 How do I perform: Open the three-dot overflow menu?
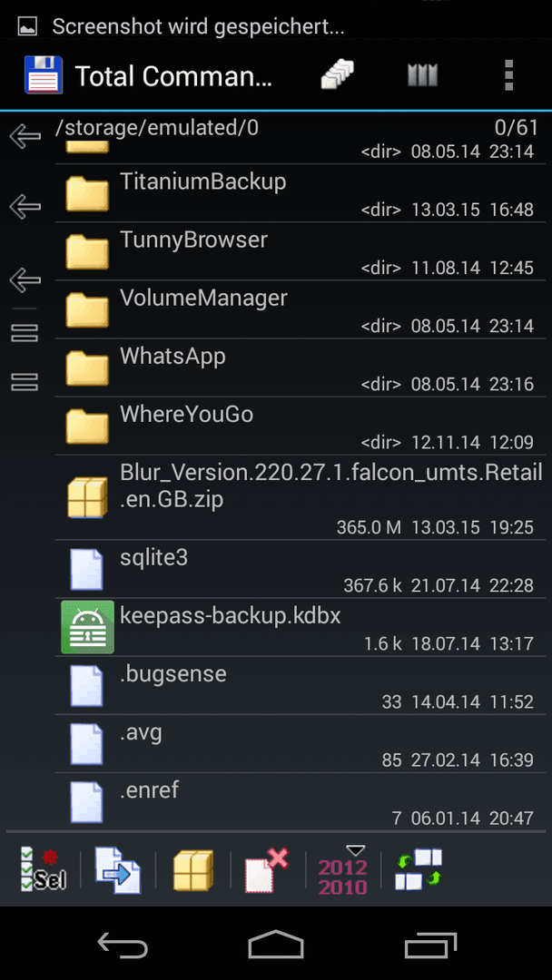508,75
